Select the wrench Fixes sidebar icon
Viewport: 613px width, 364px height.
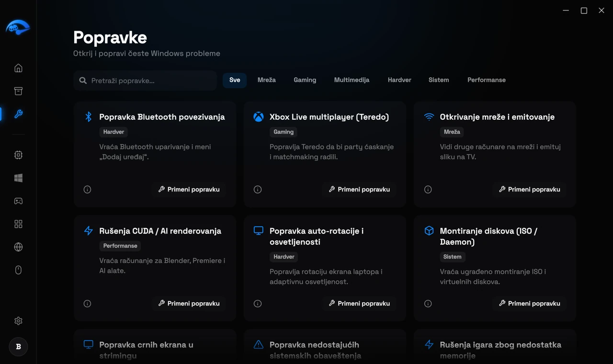pyautogui.click(x=18, y=114)
